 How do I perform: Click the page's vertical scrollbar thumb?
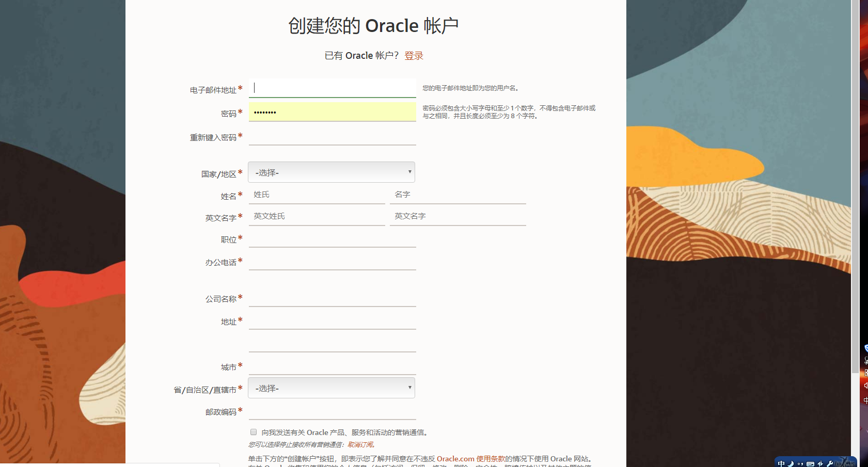pos(856,186)
